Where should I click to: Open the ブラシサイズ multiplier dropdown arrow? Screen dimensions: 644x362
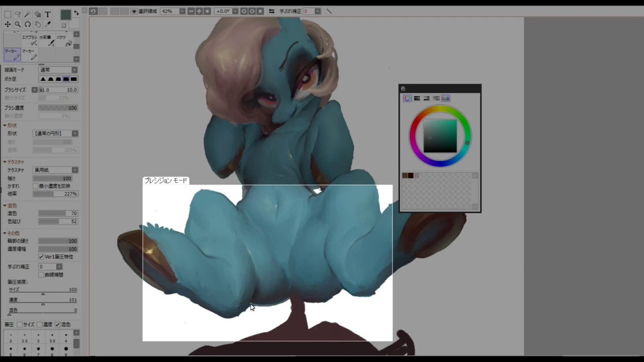[35, 90]
